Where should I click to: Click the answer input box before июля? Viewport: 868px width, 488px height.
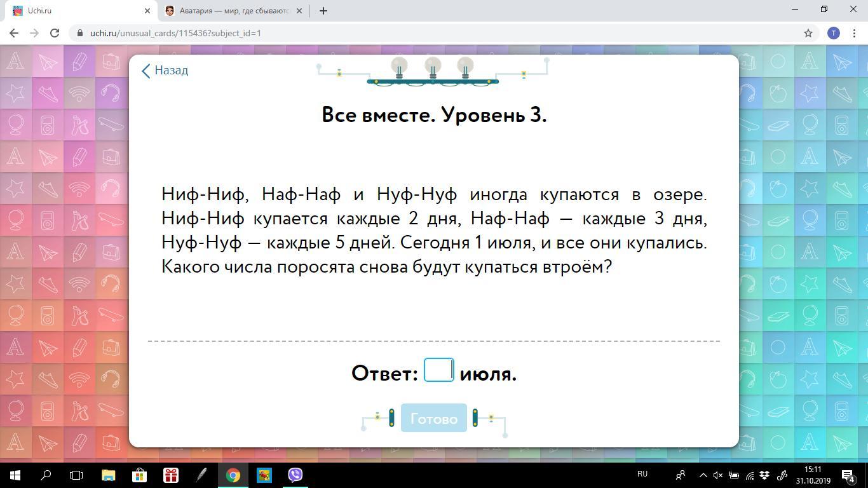(438, 370)
